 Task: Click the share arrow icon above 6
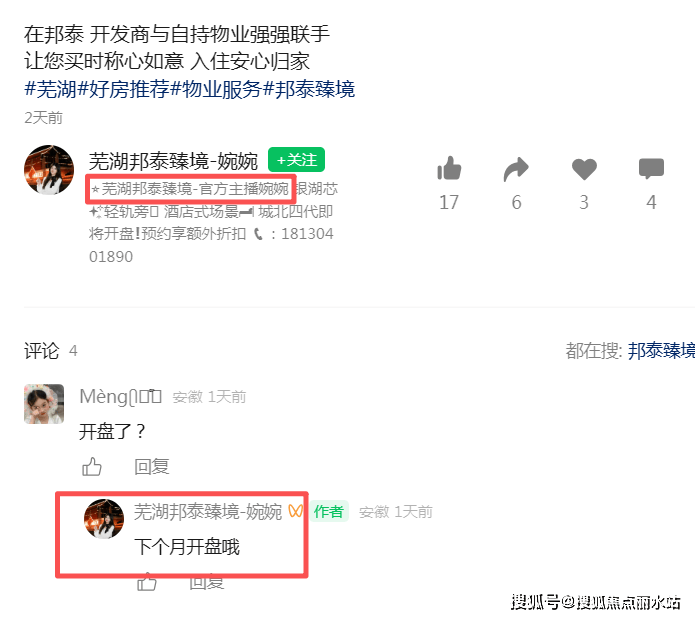pyautogui.click(x=516, y=169)
